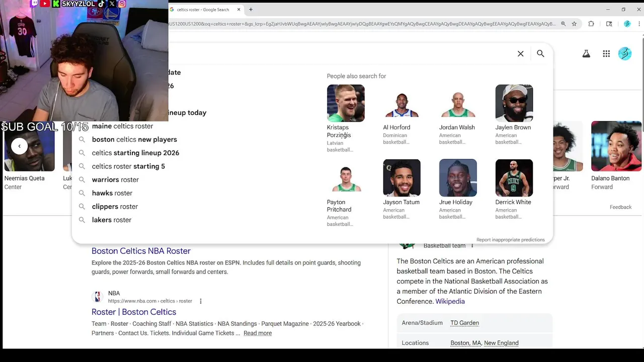The width and height of the screenshot is (644, 362).
Task: Open the Google account avatar on the page
Action: (x=625, y=54)
